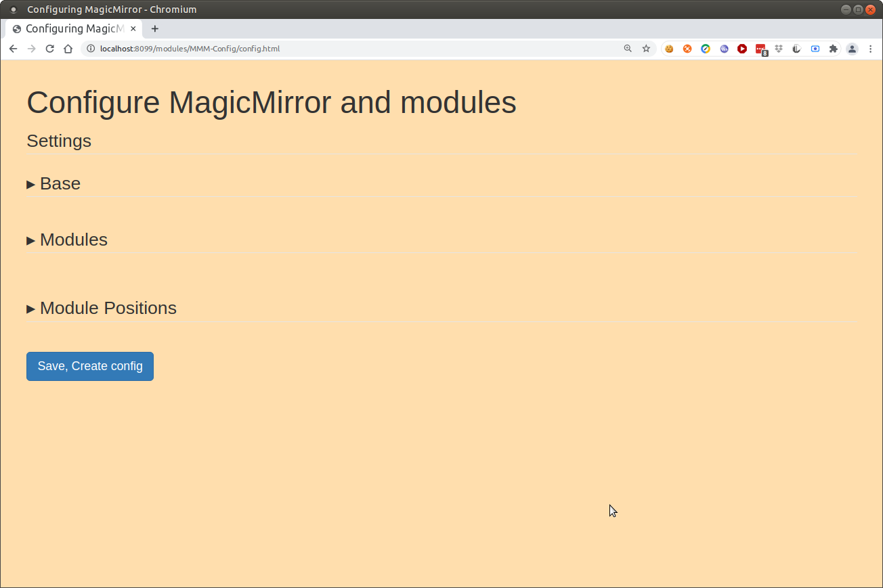Bookmark this page with the star icon

(x=646, y=49)
